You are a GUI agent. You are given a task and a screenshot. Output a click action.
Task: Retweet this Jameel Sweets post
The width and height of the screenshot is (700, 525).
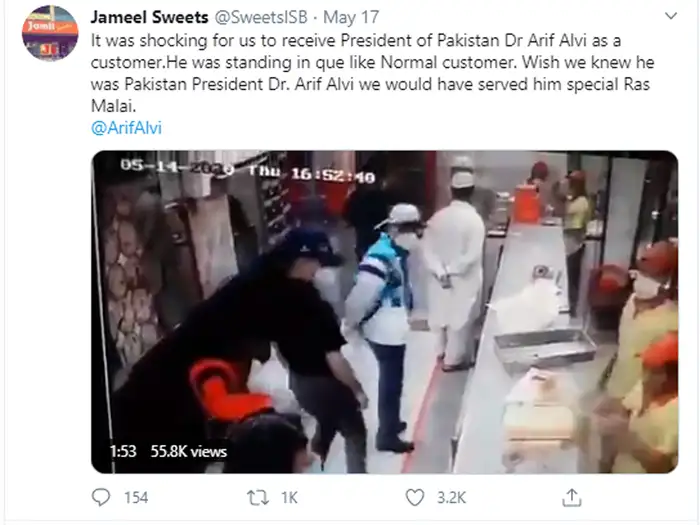coord(258,497)
